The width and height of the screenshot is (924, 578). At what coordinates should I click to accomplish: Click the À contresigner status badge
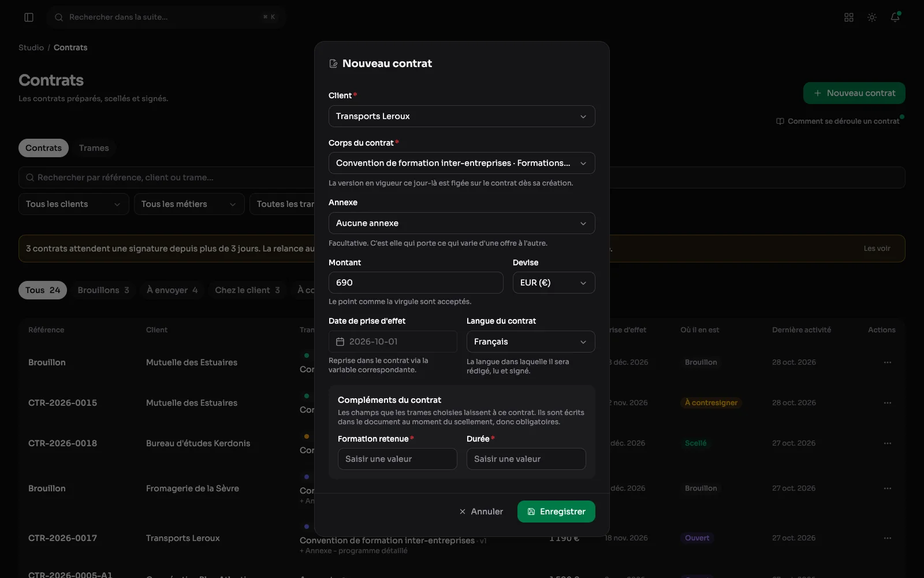coord(711,403)
